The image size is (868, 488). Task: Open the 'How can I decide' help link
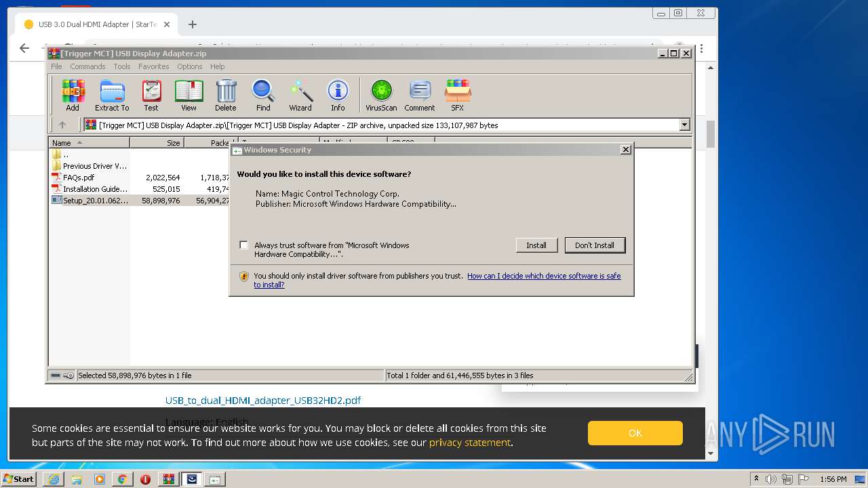click(x=544, y=276)
